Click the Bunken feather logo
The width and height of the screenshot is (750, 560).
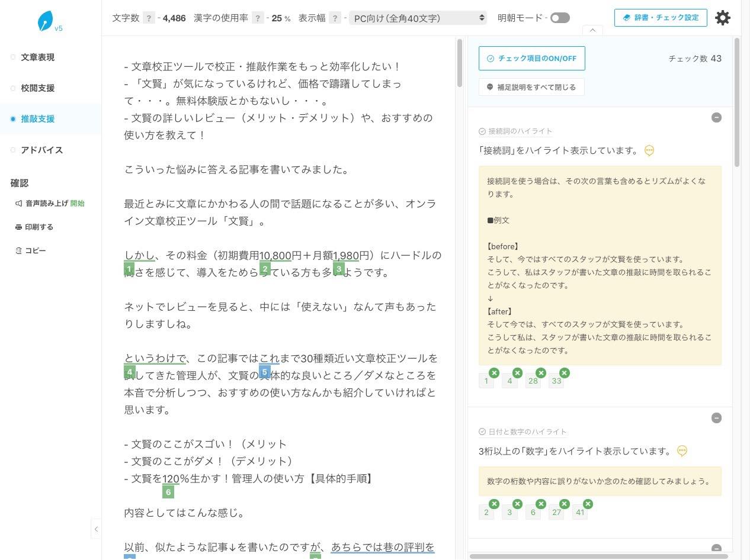click(x=46, y=21)
